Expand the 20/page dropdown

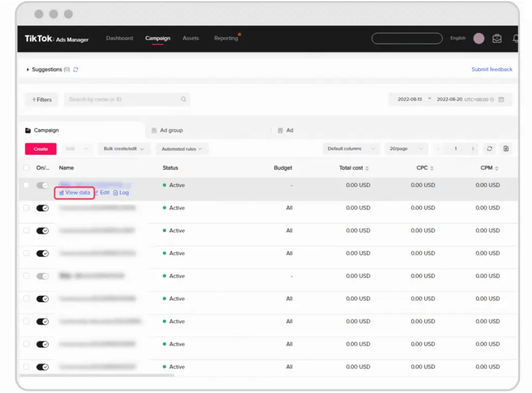click(405, 149)
